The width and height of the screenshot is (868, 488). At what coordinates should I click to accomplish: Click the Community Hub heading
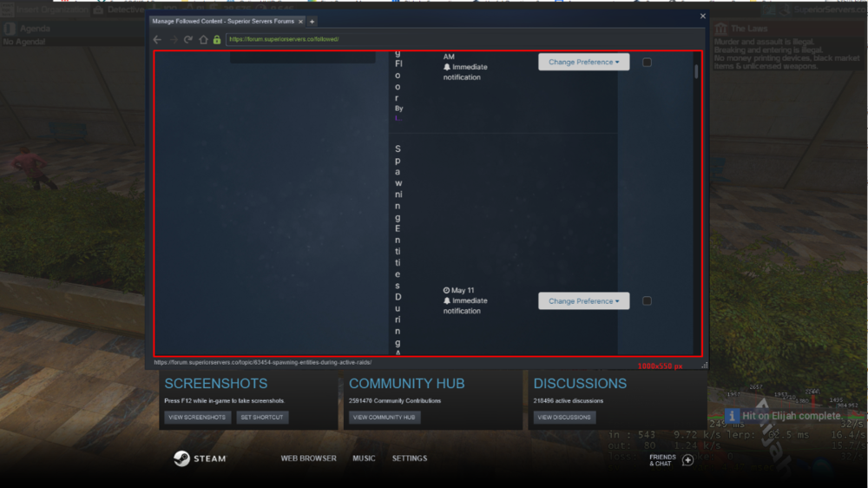(x=407, y=383)
